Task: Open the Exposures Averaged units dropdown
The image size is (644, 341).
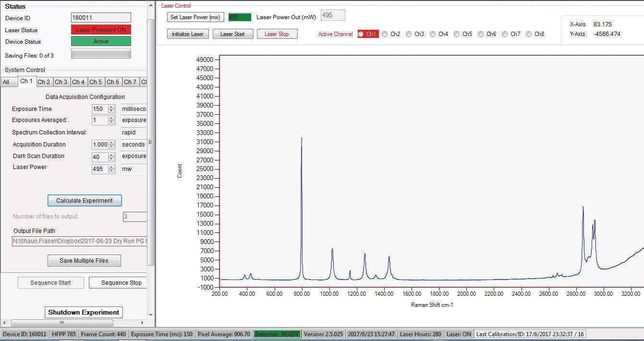Action: (x=134, y=120)
